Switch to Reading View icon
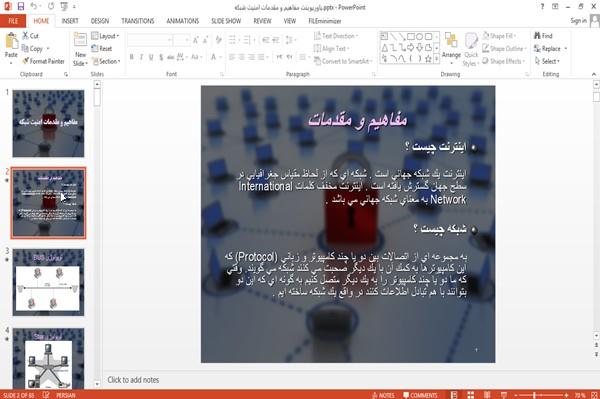This screenshot has height=399, width=600. pyautogui.click(x=487, y=395)
